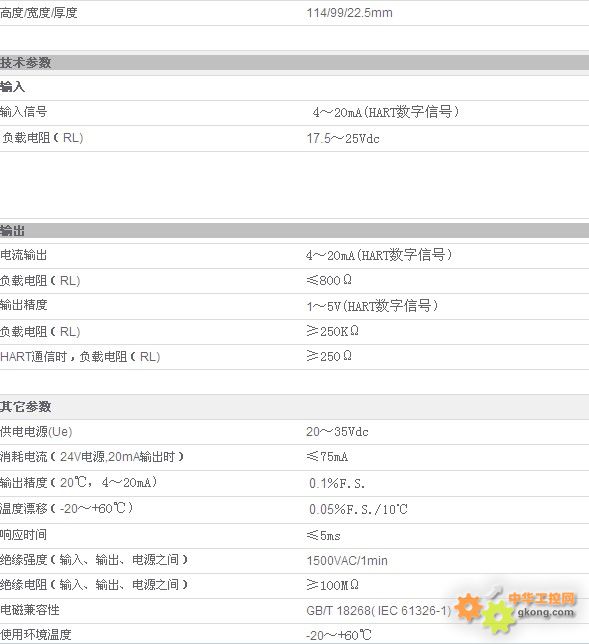Click the 中华工控网 logo text
Image resolution: width=589 pixels, height=644 pixels.
pos(542,598)
